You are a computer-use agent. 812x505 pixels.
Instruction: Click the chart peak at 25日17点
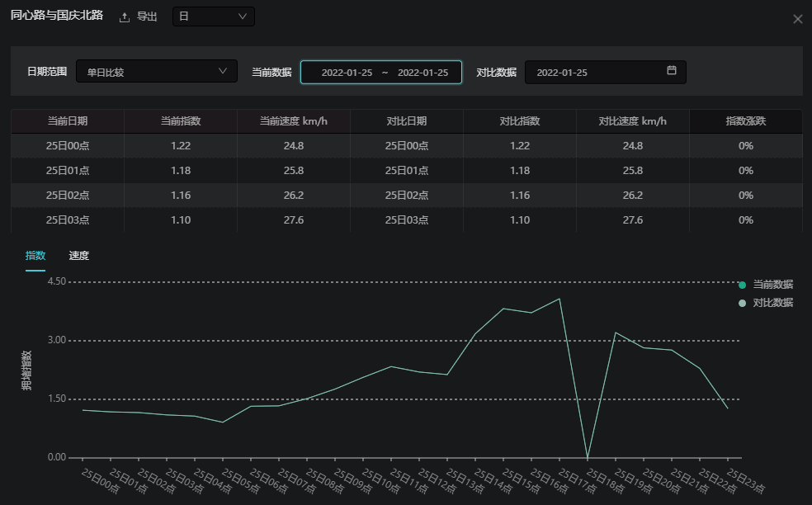coord(559,299)
